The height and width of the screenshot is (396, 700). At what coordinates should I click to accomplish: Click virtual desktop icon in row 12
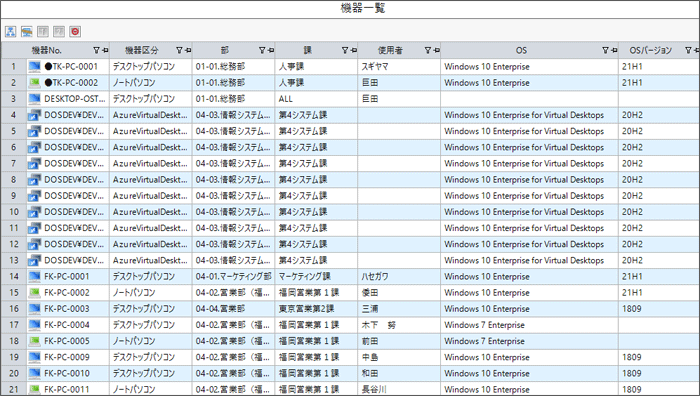(34, 244)
